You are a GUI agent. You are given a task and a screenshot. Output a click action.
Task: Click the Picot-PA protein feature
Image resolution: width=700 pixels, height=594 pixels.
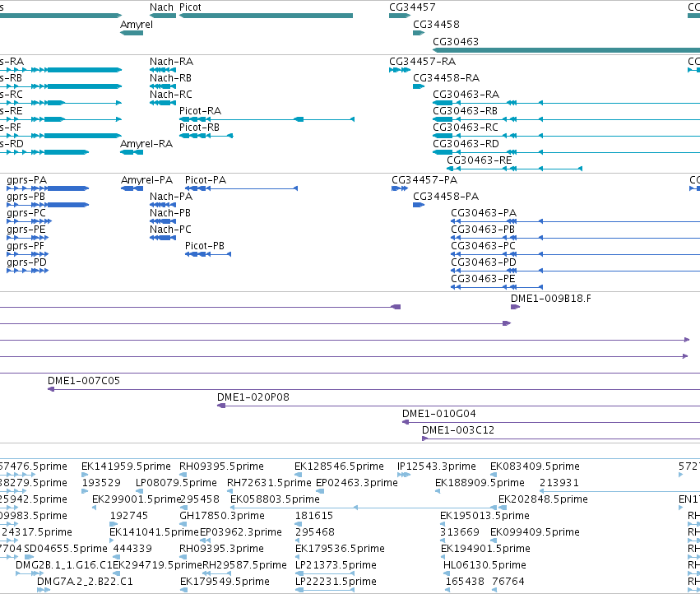tap(242, 188)
